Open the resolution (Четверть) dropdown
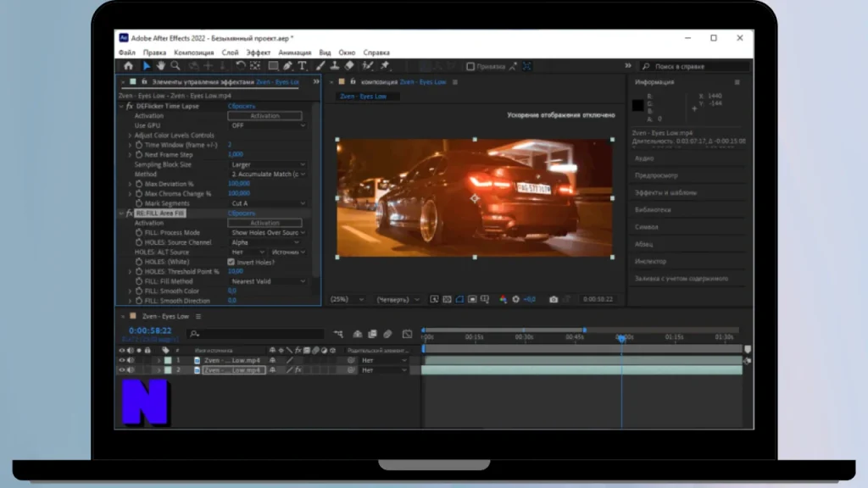868x488 pixels. coord(398,299)
